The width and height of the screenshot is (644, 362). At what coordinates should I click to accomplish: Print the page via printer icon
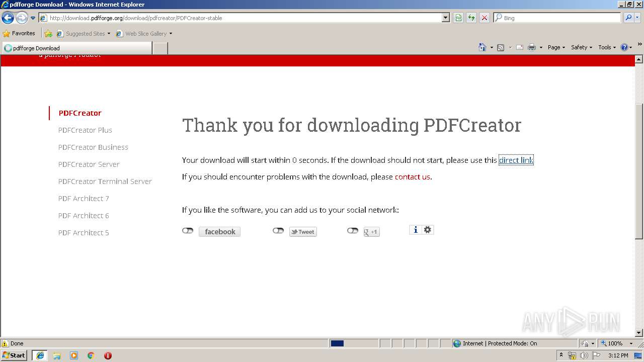(x=532, y=47)
